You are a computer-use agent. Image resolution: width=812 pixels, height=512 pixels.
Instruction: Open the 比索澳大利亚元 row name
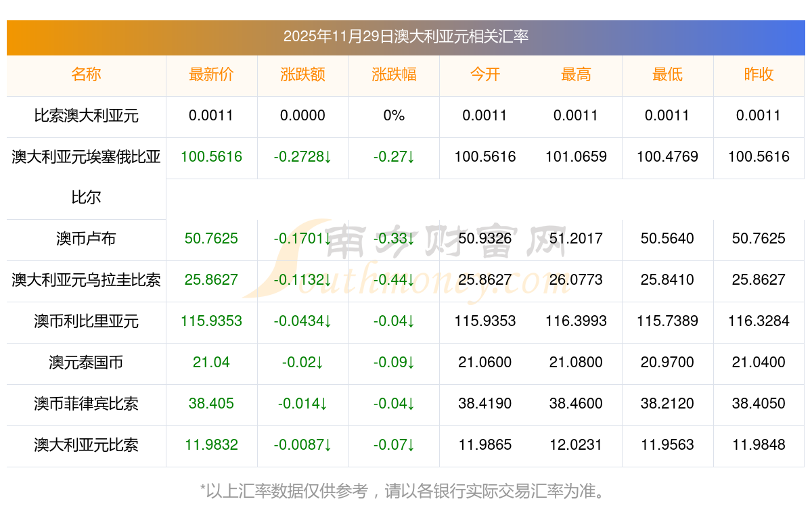pyautogui.click(x=86, y=116)
